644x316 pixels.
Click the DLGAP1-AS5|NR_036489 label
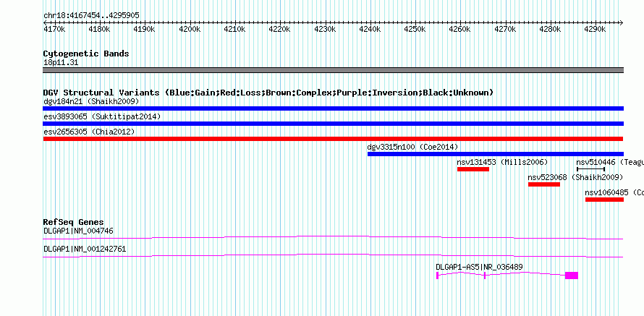pos(479,267)
